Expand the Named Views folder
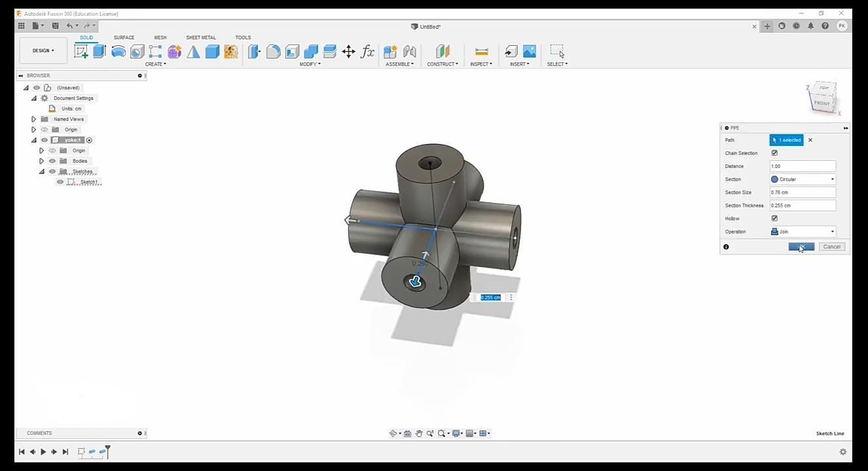This screenshot has width=868, height=471. pos(33,119)
